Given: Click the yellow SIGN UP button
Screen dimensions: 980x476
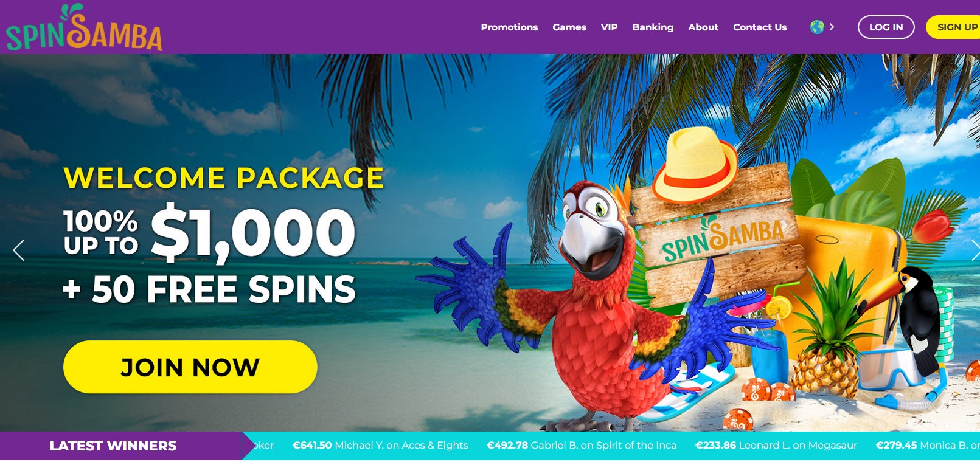Looking at the screenshot, I should [x=953, y=27].
